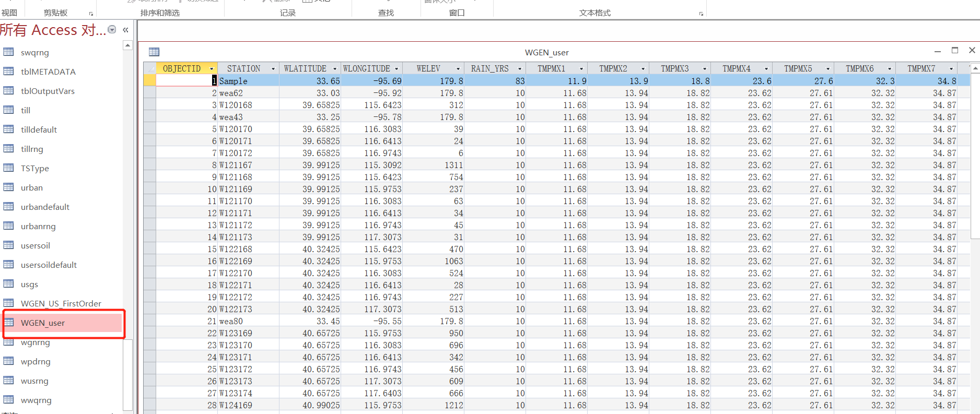Viewport: 980px width, 414px height.
Task: Click the STATION cell W120168
Action: pyautogui.click(x=248, y=105)
